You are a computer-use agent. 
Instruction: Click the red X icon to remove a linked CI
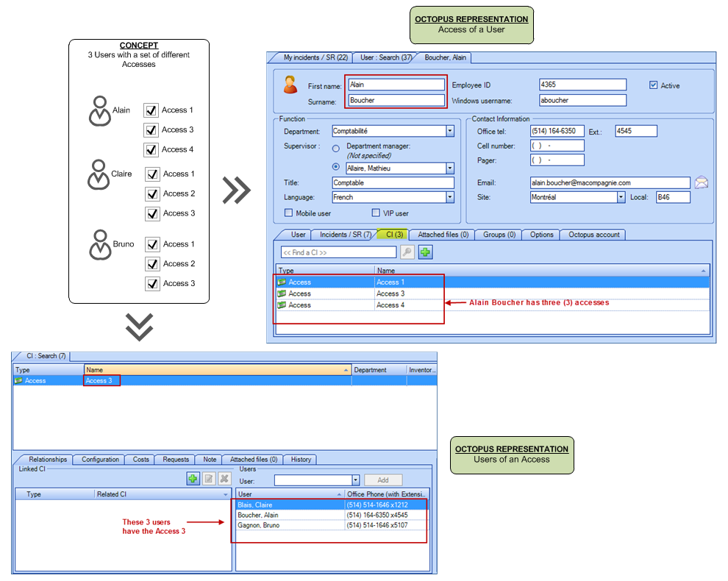tap(224, 478)
